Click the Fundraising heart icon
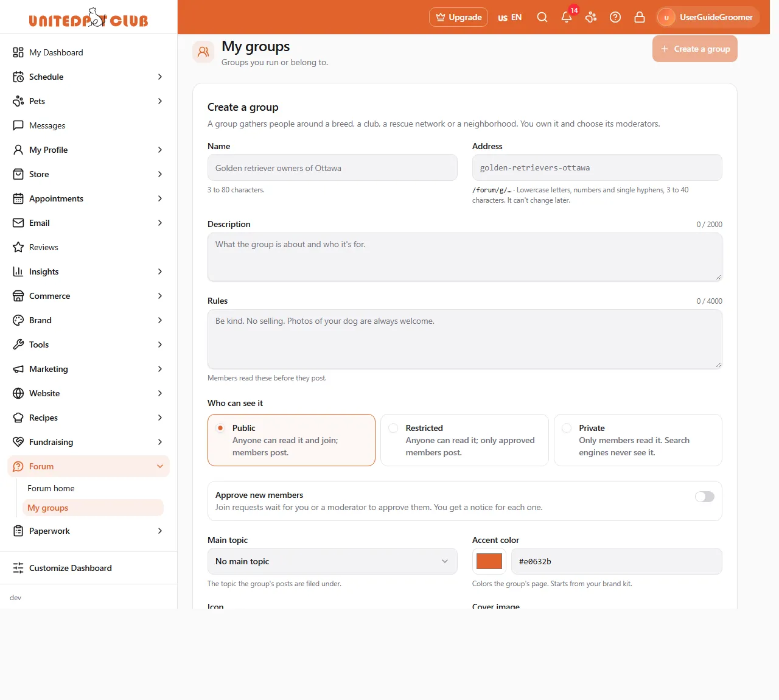 pyautogui.click(x=18, y=442)
